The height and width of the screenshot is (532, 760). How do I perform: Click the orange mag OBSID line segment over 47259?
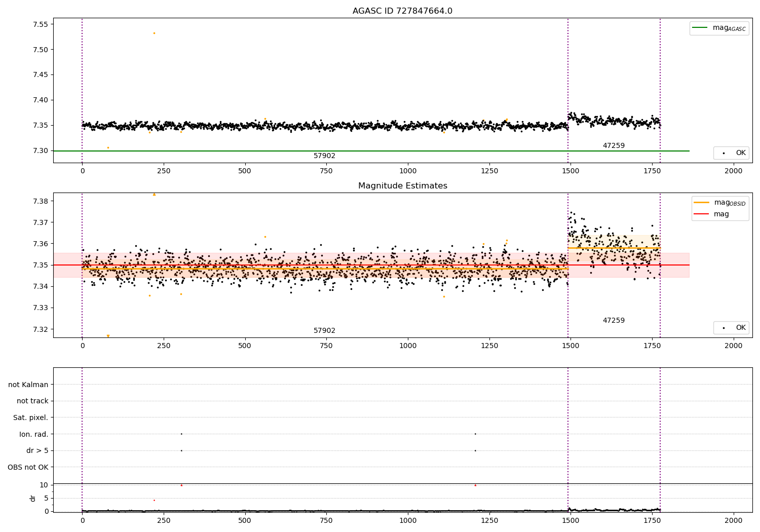tap(614, 248)
